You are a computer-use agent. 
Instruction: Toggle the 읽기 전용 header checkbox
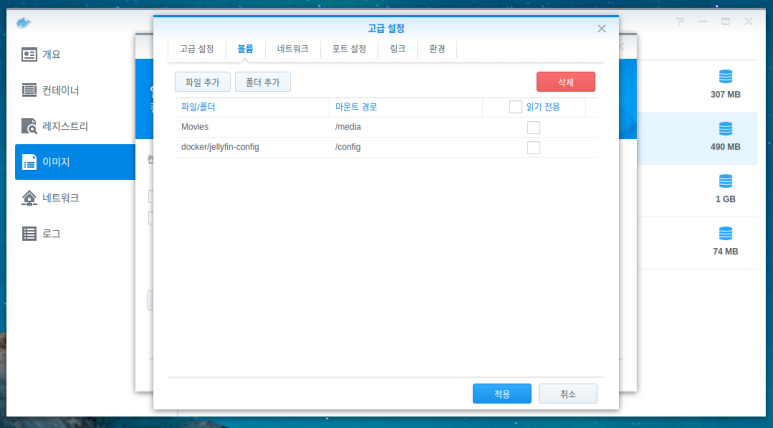(515, 107)
